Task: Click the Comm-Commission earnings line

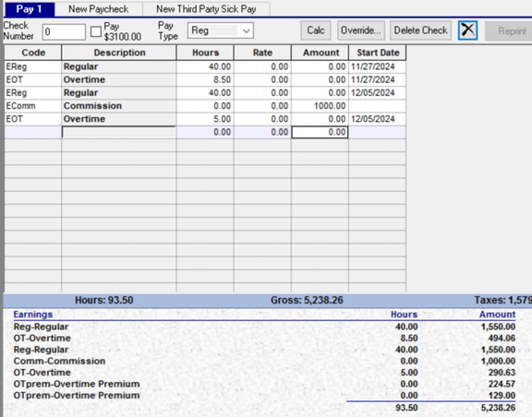Action: click(59, 362)
